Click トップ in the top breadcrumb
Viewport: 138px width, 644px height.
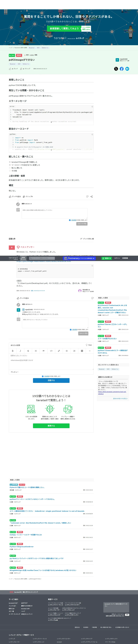point(11,48)
